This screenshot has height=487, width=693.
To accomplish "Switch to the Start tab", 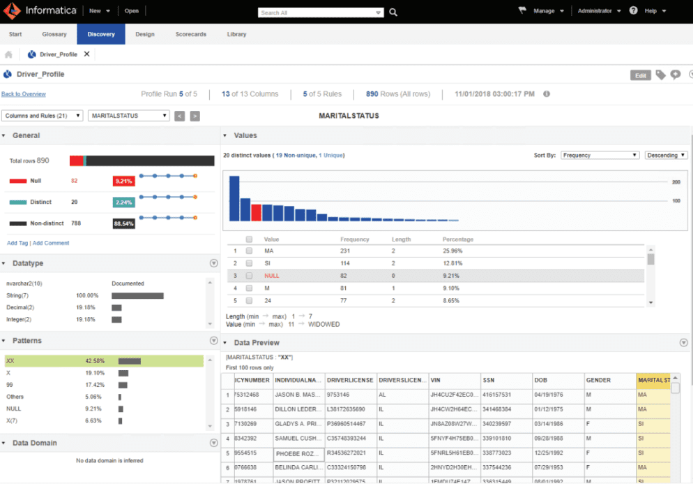I will pyautogui.click(x=15, y=34).
